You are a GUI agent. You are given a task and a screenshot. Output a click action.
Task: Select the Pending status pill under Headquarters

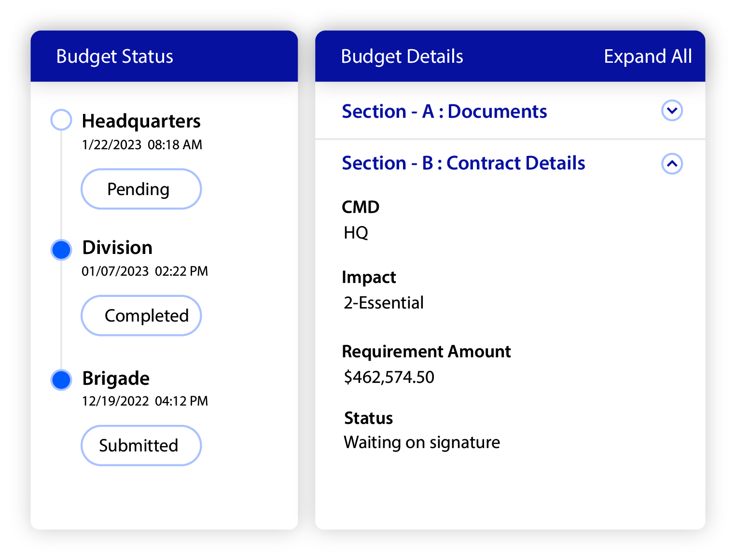[141, 189]
